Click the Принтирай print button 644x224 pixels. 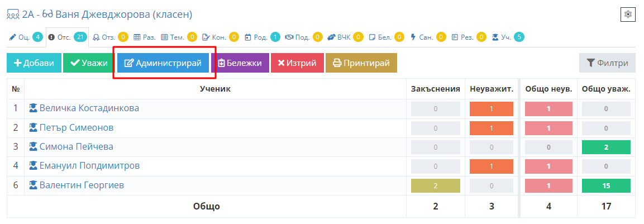coord(361,63)
